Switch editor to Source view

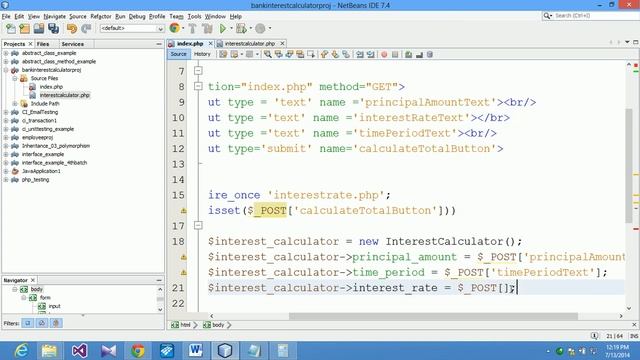point(178,54)
